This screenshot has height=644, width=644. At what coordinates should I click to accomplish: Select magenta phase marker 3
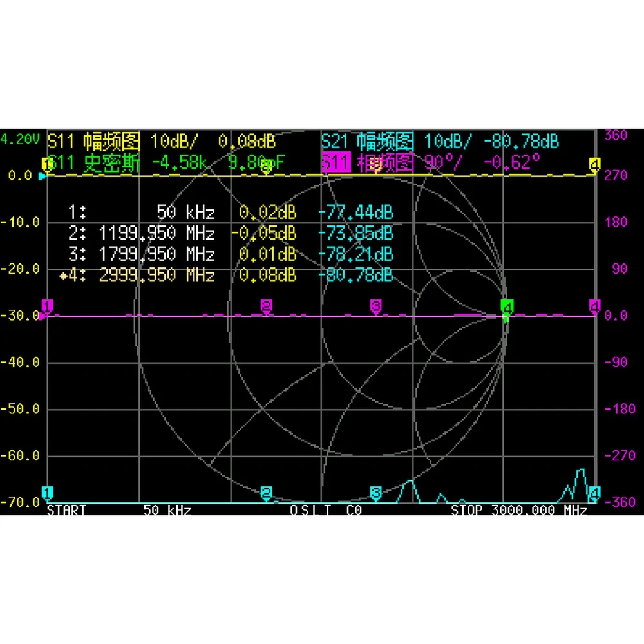coord(376,307)
